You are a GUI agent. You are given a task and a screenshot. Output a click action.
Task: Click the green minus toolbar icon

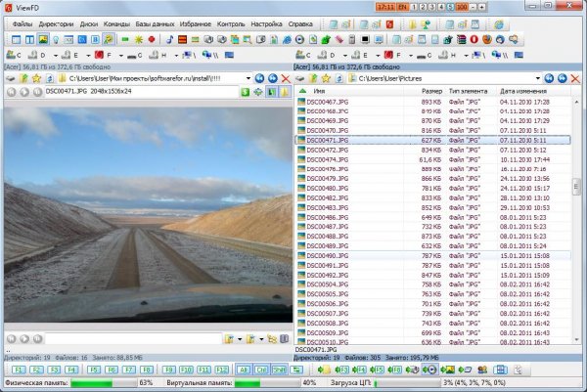125,39
